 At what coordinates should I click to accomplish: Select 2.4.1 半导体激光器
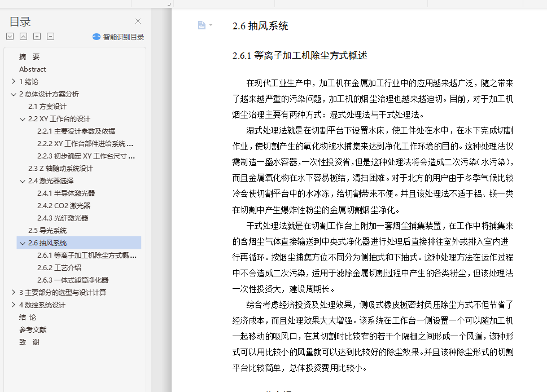tap(66, 193)
